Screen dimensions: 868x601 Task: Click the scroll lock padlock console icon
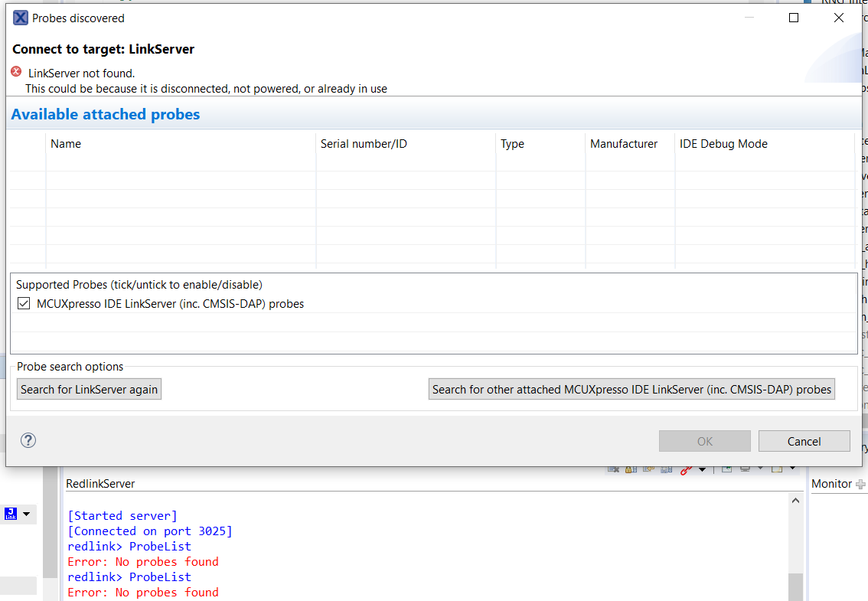631,469
